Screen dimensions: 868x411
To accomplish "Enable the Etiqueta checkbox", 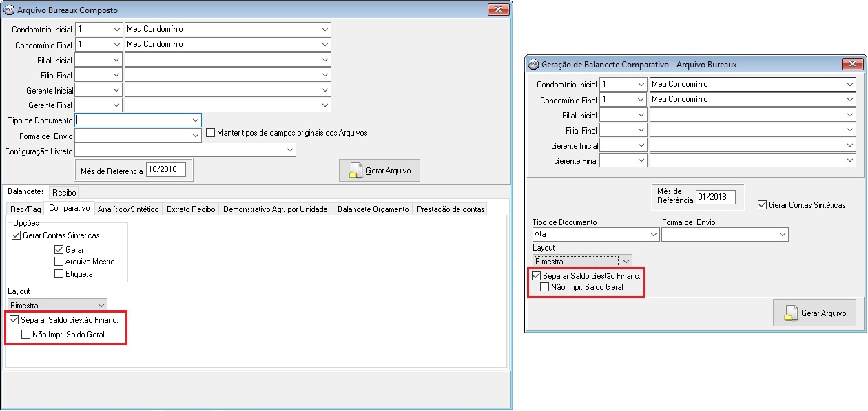I will 59,274.
